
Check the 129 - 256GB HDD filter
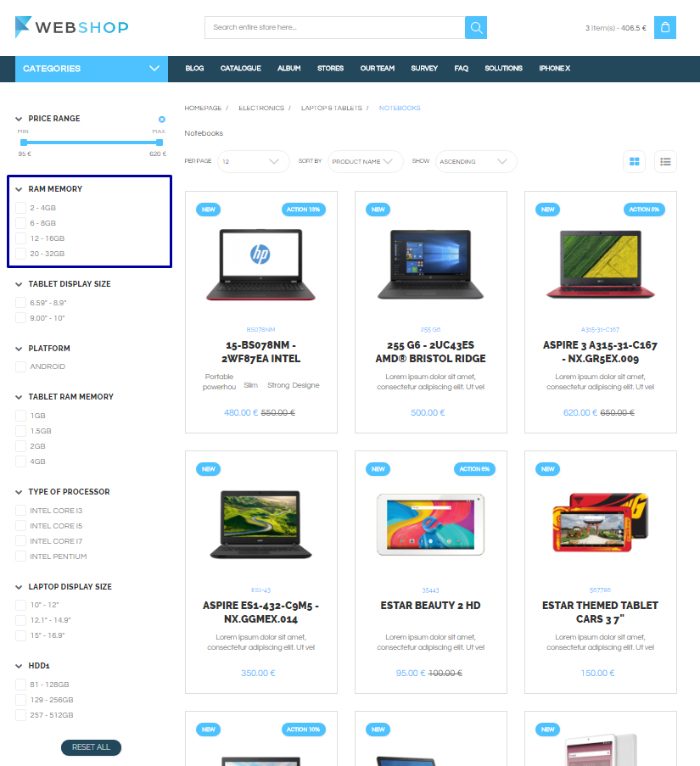(20, 700)
